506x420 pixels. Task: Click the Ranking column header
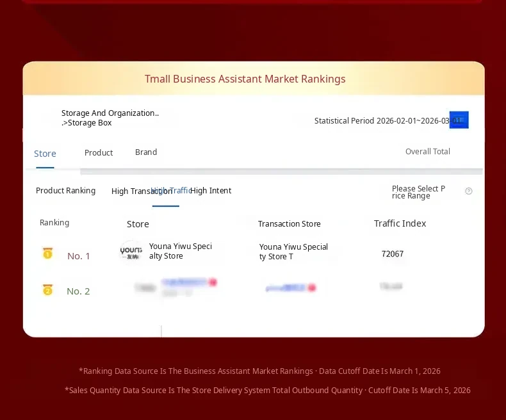click(x=54, y=223)
